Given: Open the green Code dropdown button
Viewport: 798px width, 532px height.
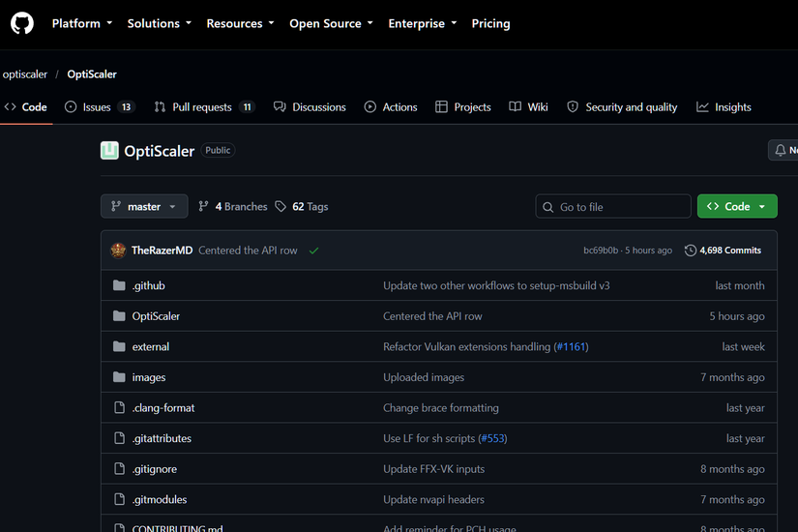Looking at the screenshot, I should pyautogui.click(x=737, y=206).
